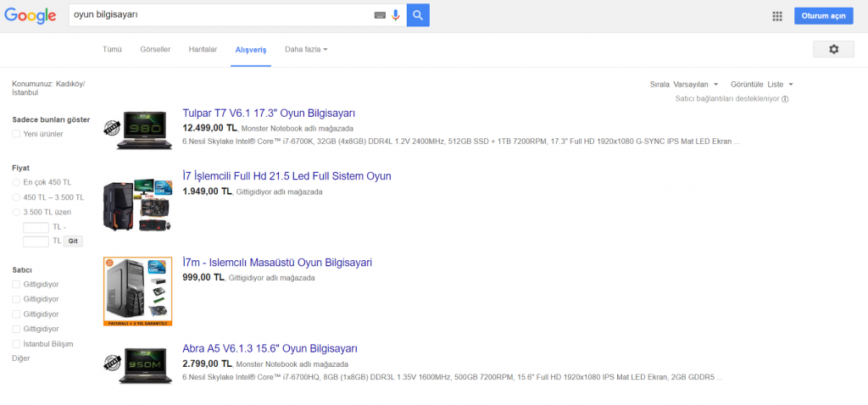
Task: Open İ7m - Islemcılı Masaüstü Oyun Bilgisayari link
Action: click(x=277, y=263)
